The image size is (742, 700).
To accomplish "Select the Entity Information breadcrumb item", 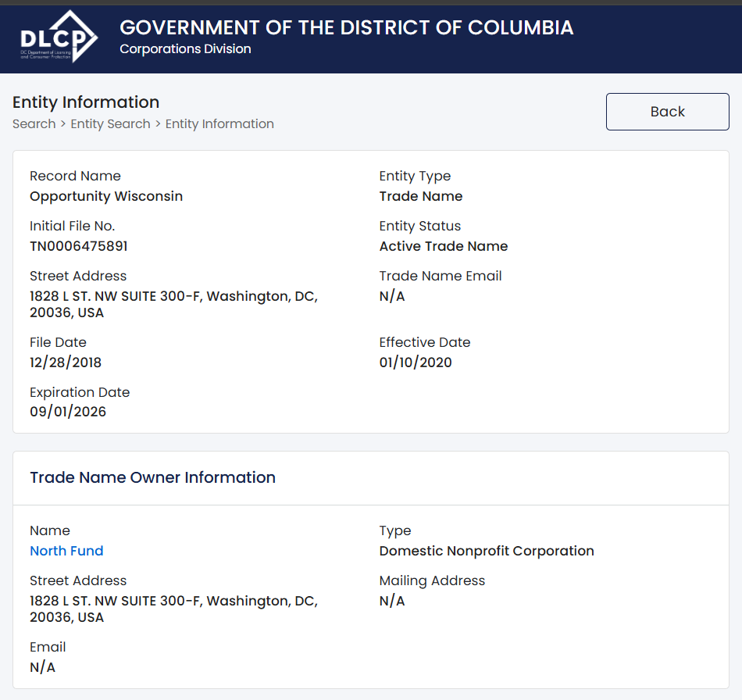I will tap(219, 123).
